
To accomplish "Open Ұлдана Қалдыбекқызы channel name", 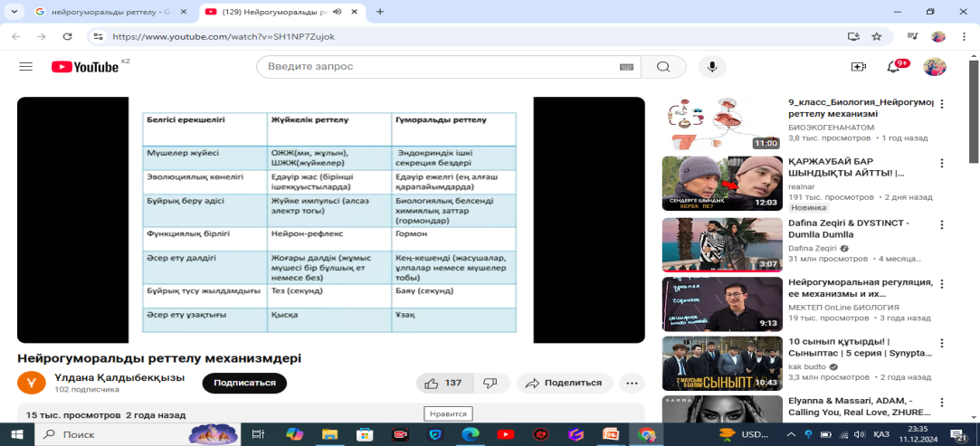I will point(119,378).
